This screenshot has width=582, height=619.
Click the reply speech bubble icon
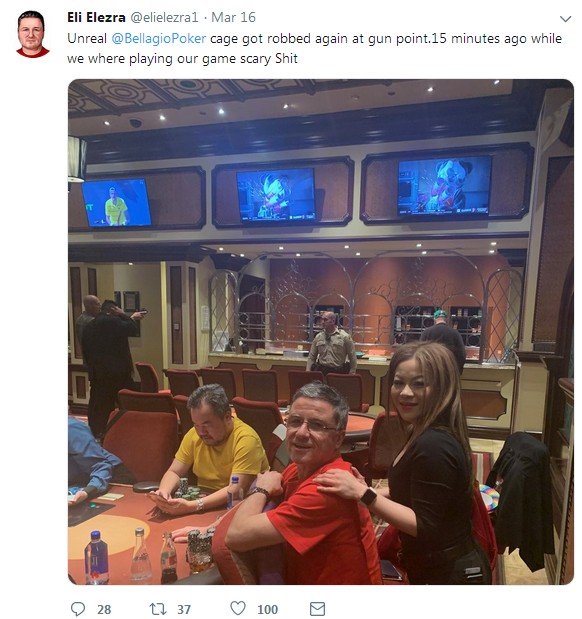[78, 608]
